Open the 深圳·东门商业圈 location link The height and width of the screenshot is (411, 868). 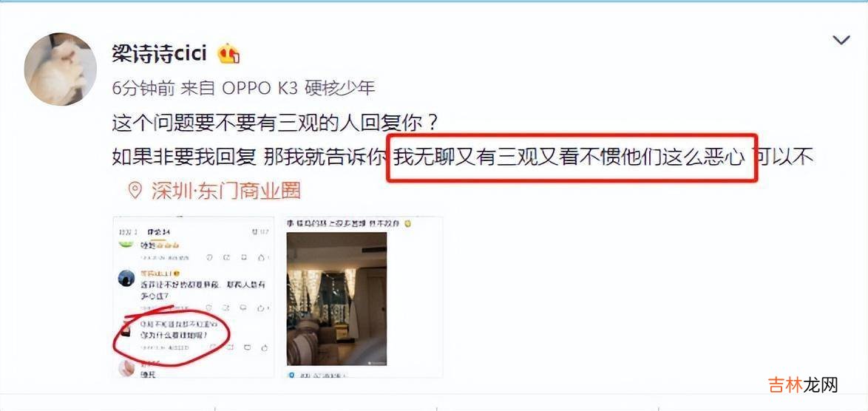point(226,191)
